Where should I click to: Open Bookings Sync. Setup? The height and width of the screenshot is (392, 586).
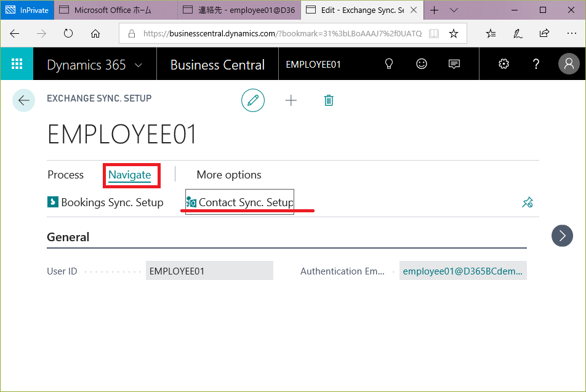105,202
